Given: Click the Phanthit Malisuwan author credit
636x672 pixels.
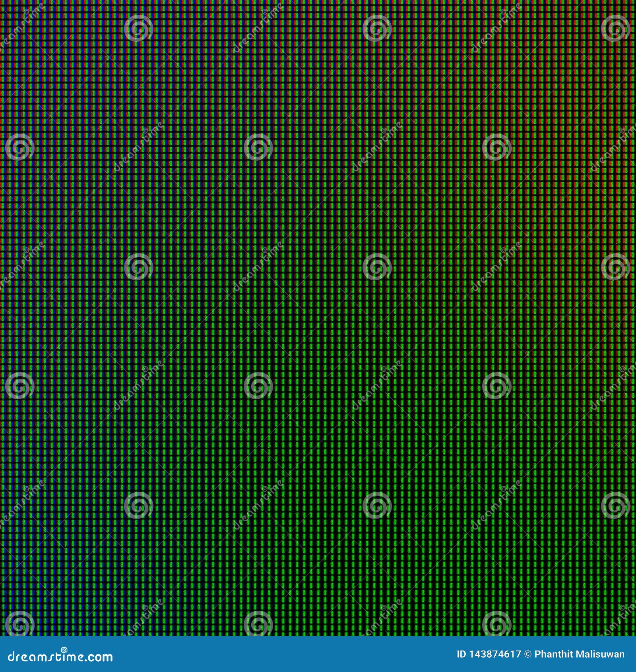Looking at the screenshot, I should coord(580,654).
